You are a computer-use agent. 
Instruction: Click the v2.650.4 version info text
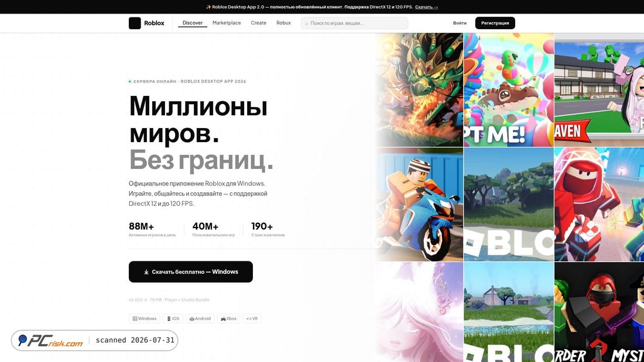169,299
